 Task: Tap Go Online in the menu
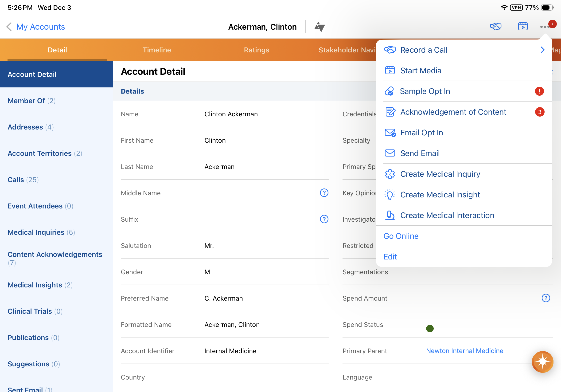point(401,236)
